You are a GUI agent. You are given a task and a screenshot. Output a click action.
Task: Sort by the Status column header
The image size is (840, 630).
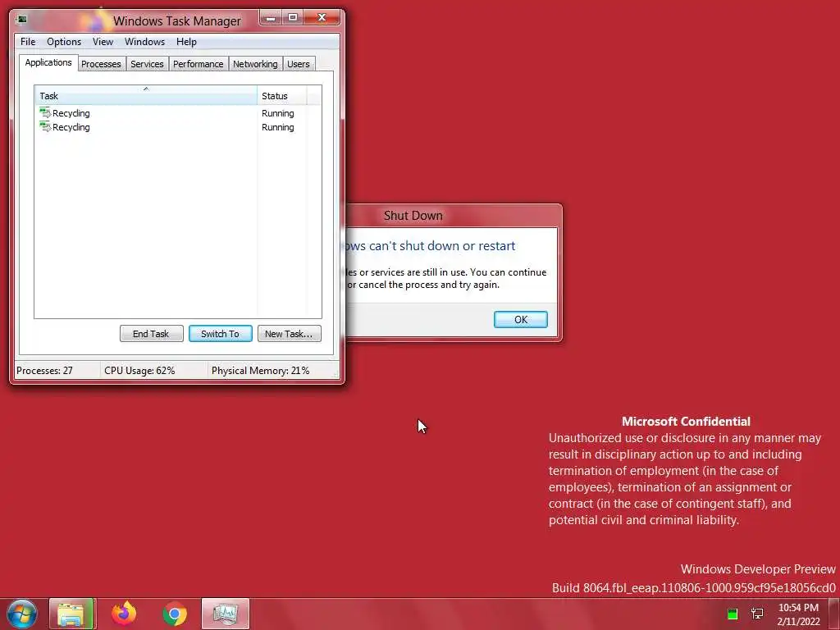tap(282, 96)
